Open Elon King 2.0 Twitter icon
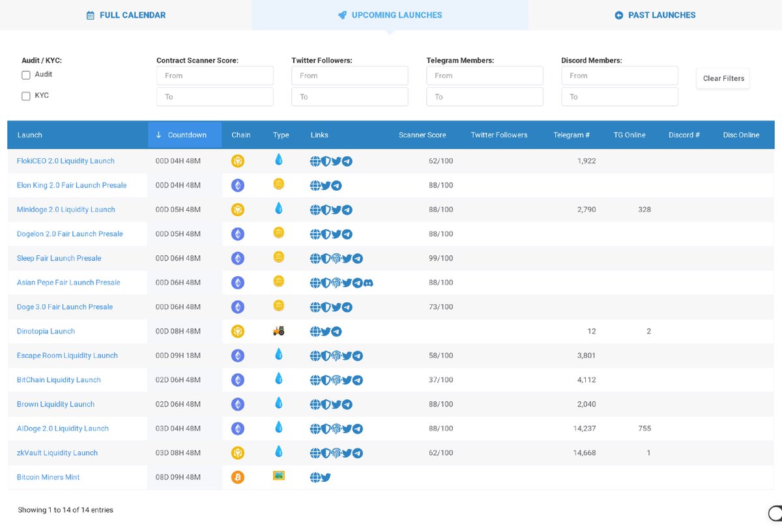782x532 pixels. click(326, 186)
